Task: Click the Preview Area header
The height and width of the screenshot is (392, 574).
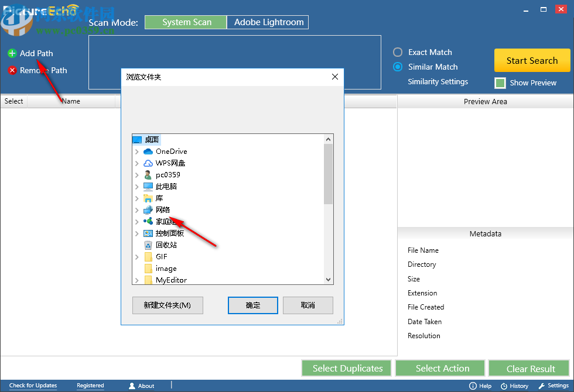Action: coord(486,102)
